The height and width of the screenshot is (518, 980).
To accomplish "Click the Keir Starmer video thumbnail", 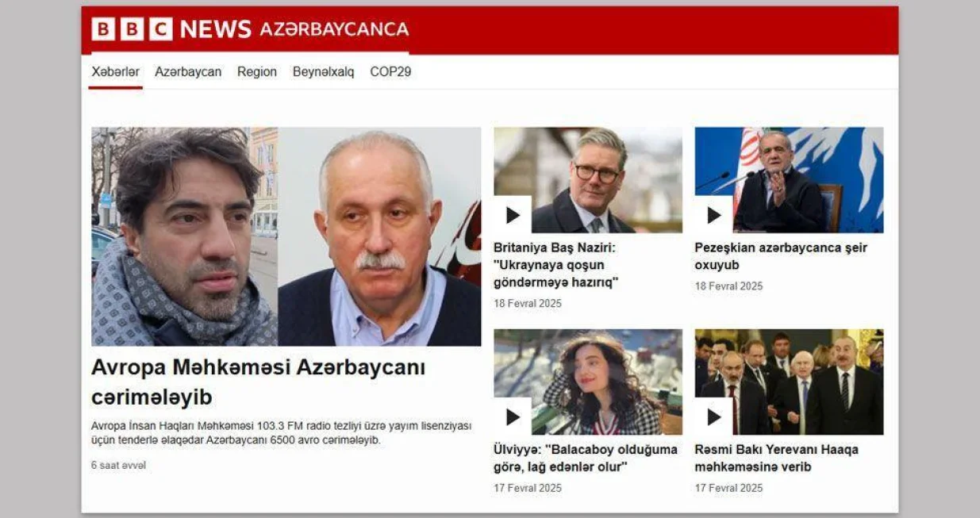I will click(x=588, y=180).
